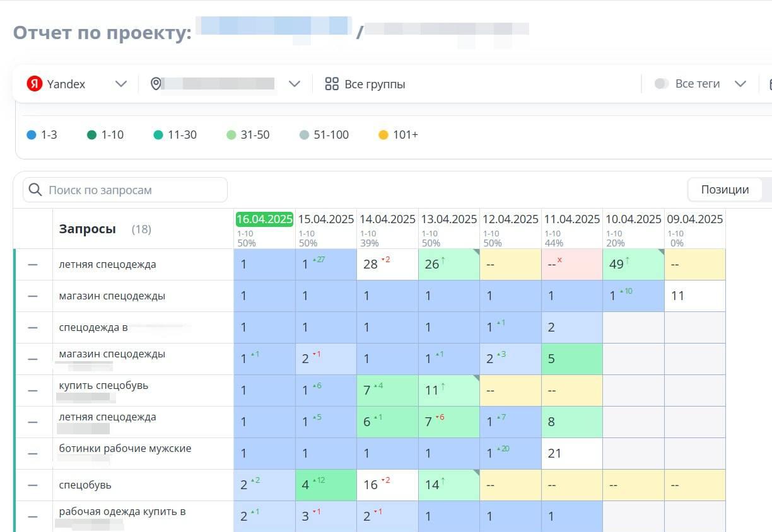Toggle the minus control beside летняя спецодежда row
Viewport: 772px width, 532px height.
[34, 264]
